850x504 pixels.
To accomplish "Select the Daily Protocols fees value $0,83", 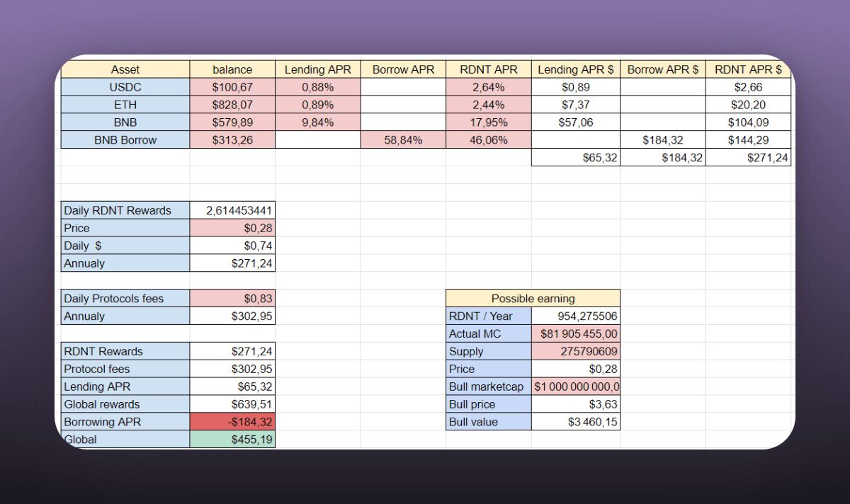I will pyautogui.click(x=232, y=299).
